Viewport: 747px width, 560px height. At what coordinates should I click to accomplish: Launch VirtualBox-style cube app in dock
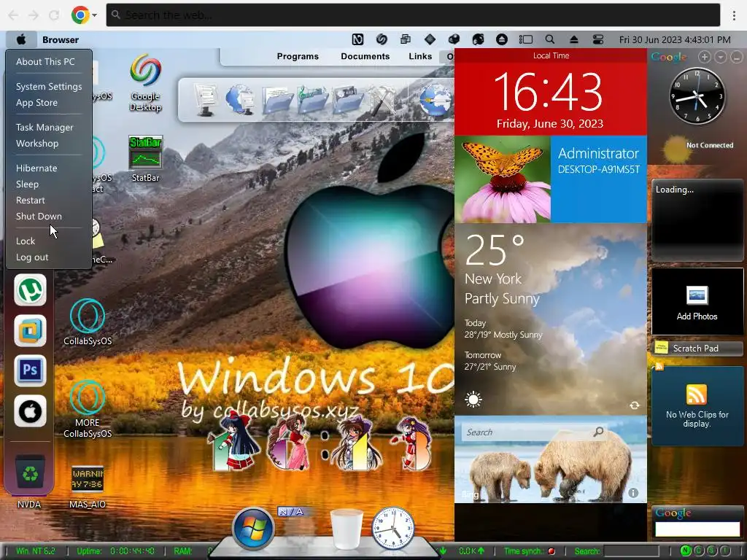(30, 330)
